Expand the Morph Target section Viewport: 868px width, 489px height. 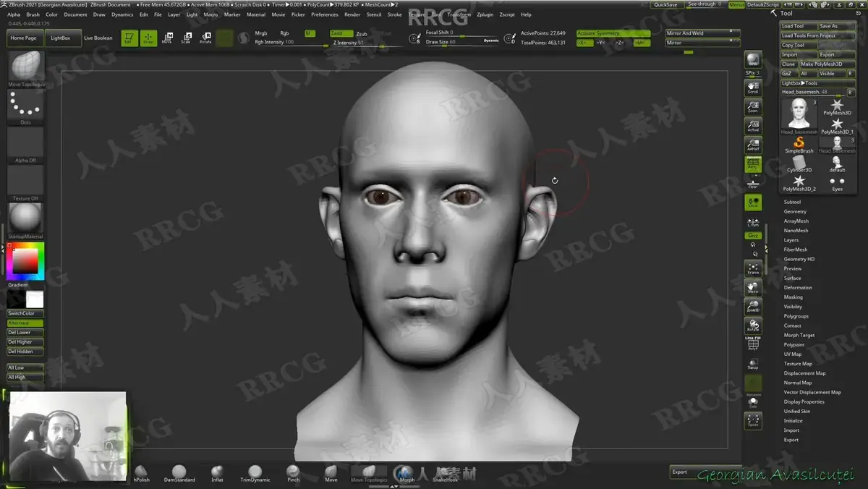tap(799, 335)
